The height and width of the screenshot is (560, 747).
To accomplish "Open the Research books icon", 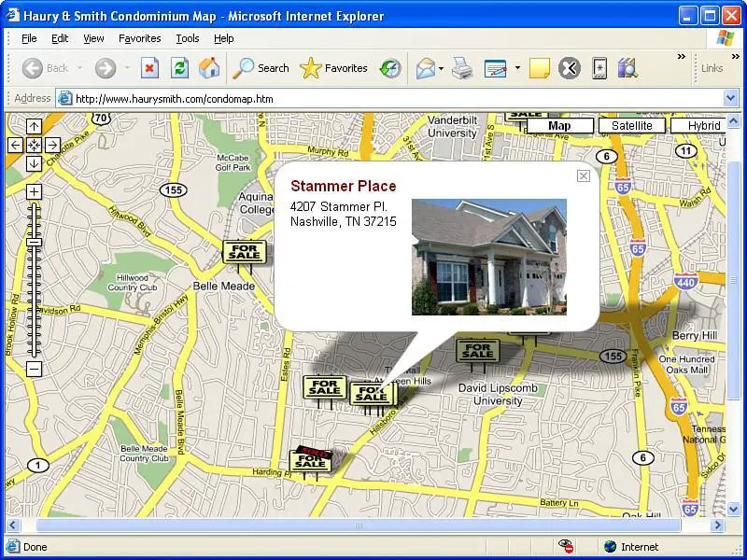I will [627, 68].
